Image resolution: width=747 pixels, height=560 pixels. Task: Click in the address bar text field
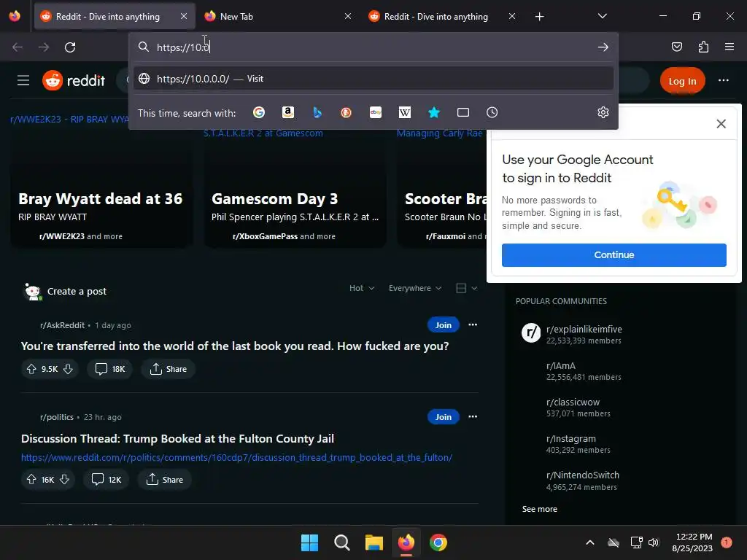pos(373,47)
